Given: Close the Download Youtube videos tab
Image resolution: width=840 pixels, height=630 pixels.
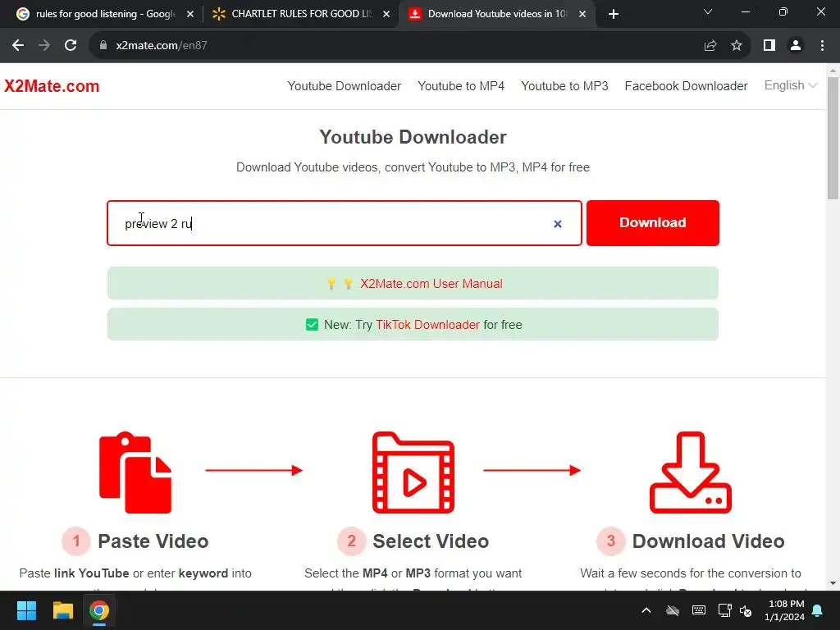Looking at the screenshot, I should click(582, 15).
